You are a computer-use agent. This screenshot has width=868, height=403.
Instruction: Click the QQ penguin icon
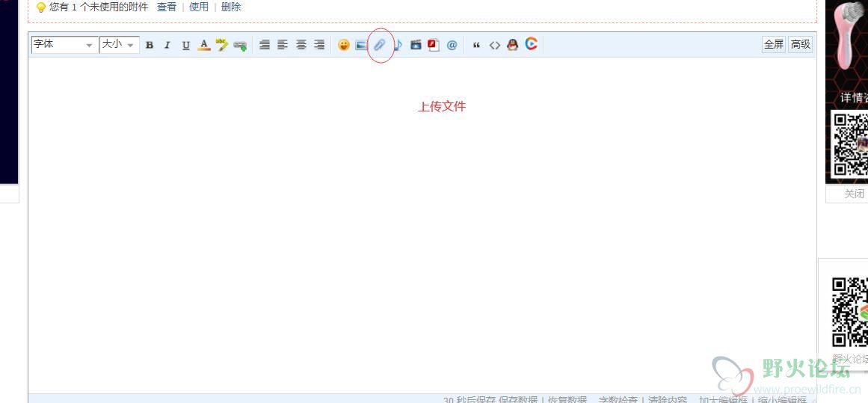(513, 45)
